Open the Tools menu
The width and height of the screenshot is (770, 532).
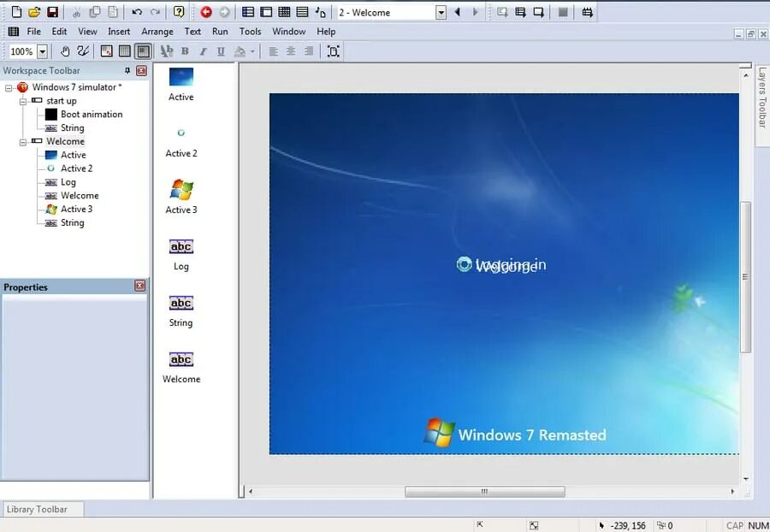point(250,32)
